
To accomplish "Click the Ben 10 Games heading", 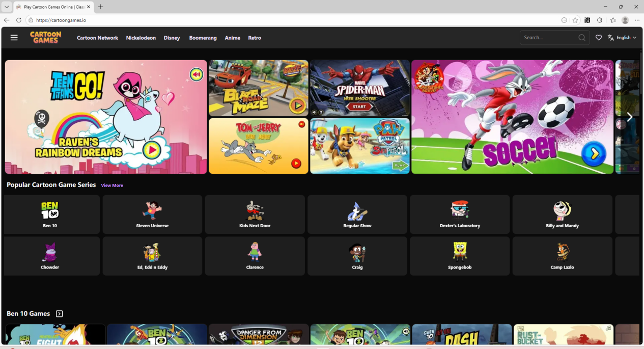I will 29,314.
